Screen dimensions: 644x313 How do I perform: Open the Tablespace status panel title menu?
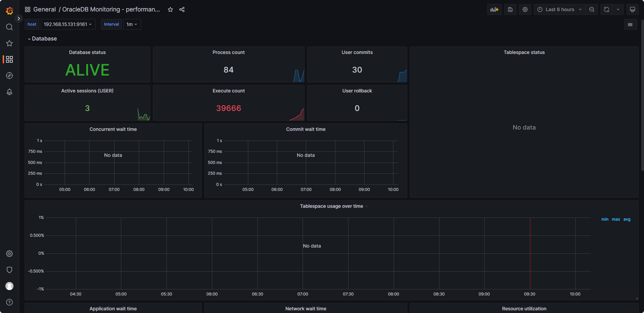coord(524,52)
